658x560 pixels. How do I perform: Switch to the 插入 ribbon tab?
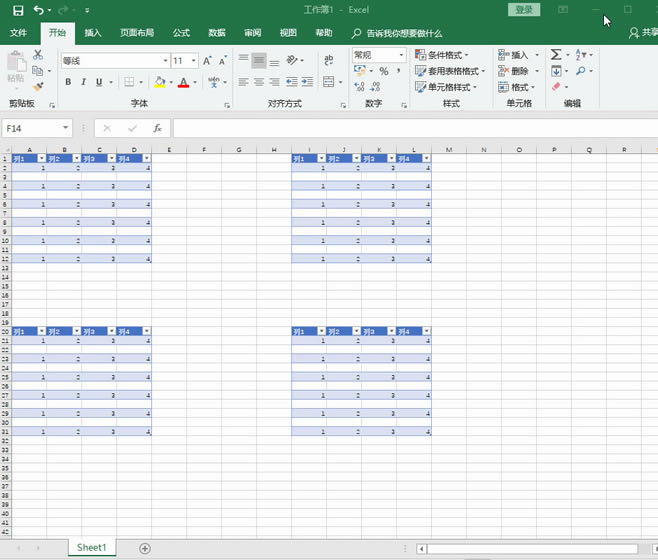pos(93,33)
